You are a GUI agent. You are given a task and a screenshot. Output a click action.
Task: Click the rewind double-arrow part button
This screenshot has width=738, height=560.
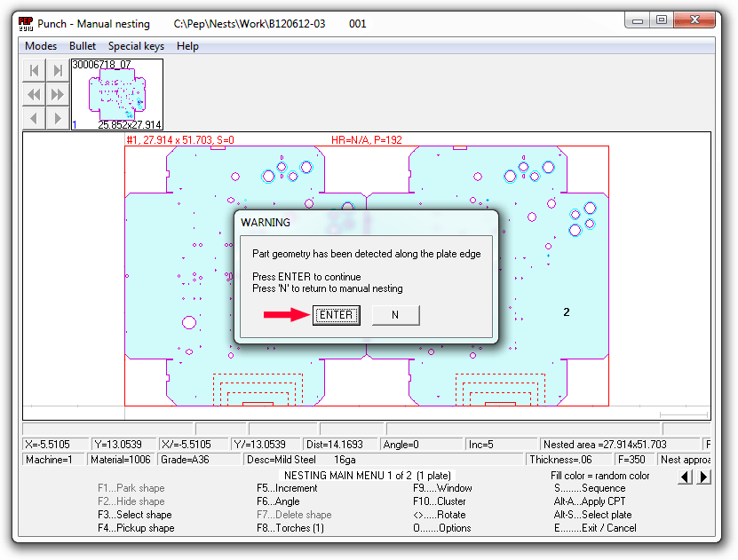click(x=34, y=94)
